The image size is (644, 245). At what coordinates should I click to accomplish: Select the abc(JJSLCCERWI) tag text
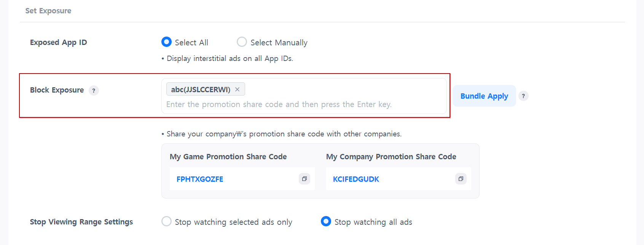click(201, 90)
